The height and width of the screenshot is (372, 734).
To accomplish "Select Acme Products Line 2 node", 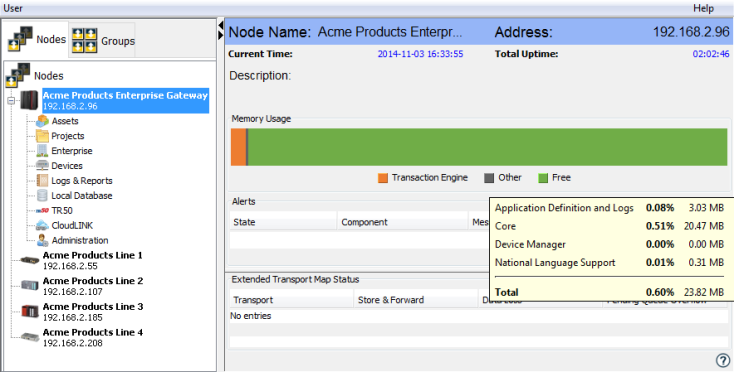I will [93, 286].
